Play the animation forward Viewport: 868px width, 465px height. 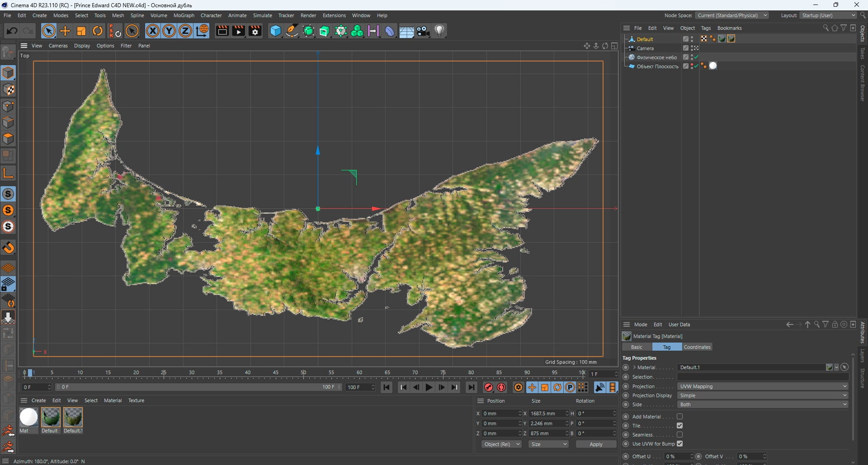(429, 387)
